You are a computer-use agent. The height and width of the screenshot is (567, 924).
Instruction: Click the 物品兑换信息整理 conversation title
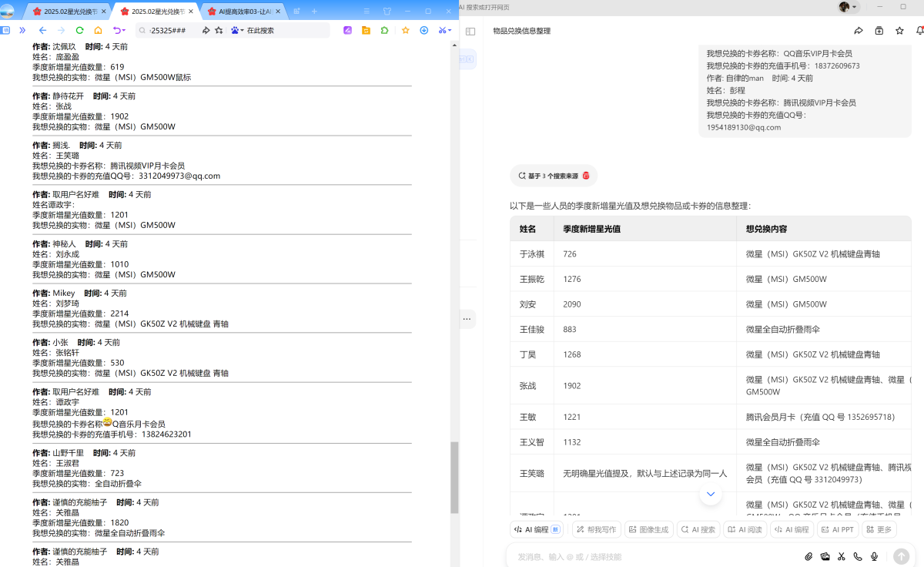point(522,31)
